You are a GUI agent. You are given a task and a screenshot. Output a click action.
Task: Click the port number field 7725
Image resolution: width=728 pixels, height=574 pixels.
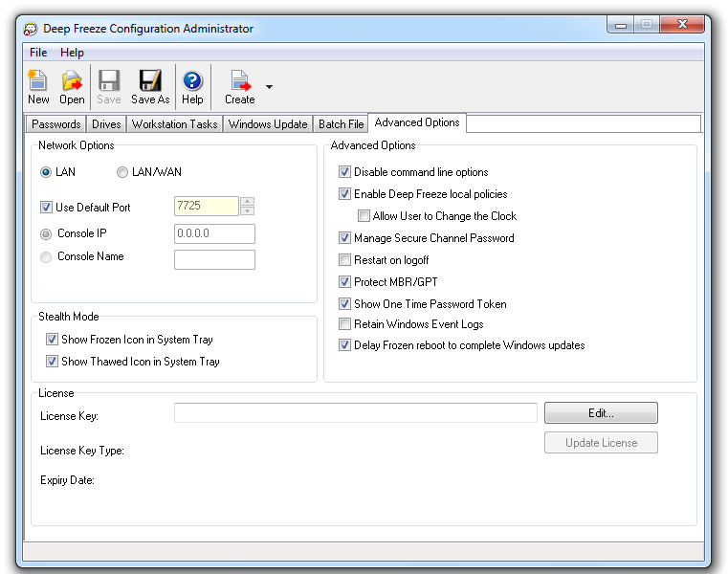[x=206, y=206]
